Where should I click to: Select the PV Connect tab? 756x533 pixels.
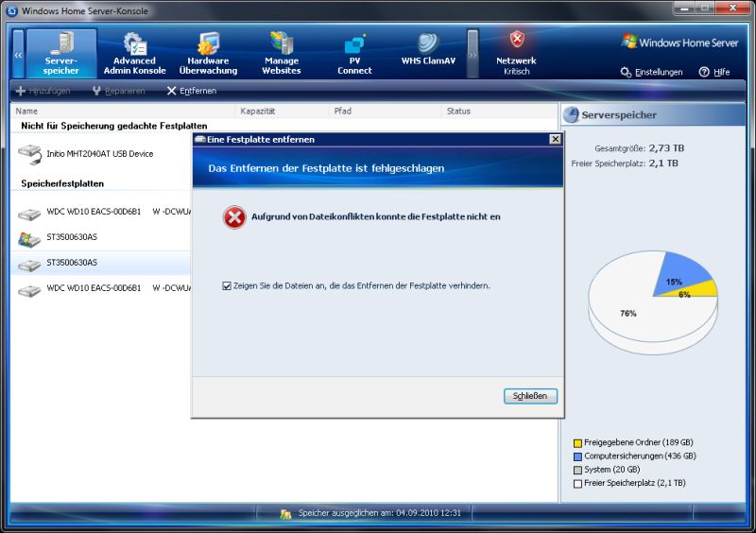tap(355, 53)
